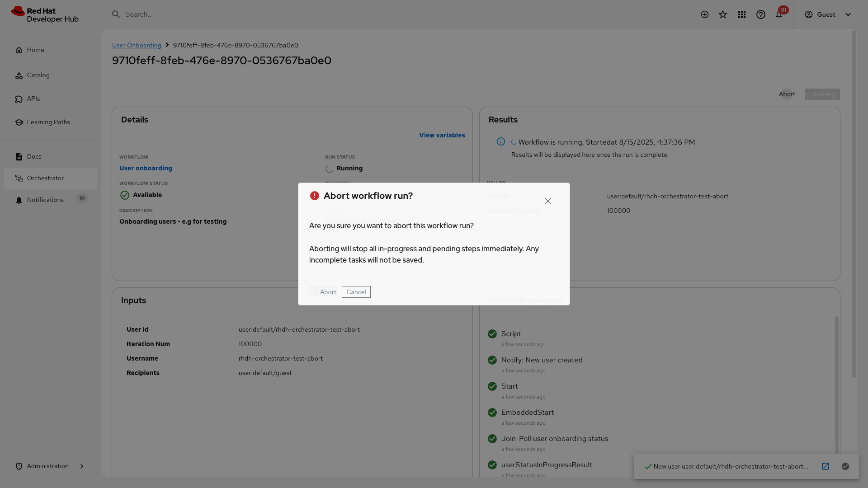Close the abort workflow dialog
This screenshot has height=488, width=868.
548,201
